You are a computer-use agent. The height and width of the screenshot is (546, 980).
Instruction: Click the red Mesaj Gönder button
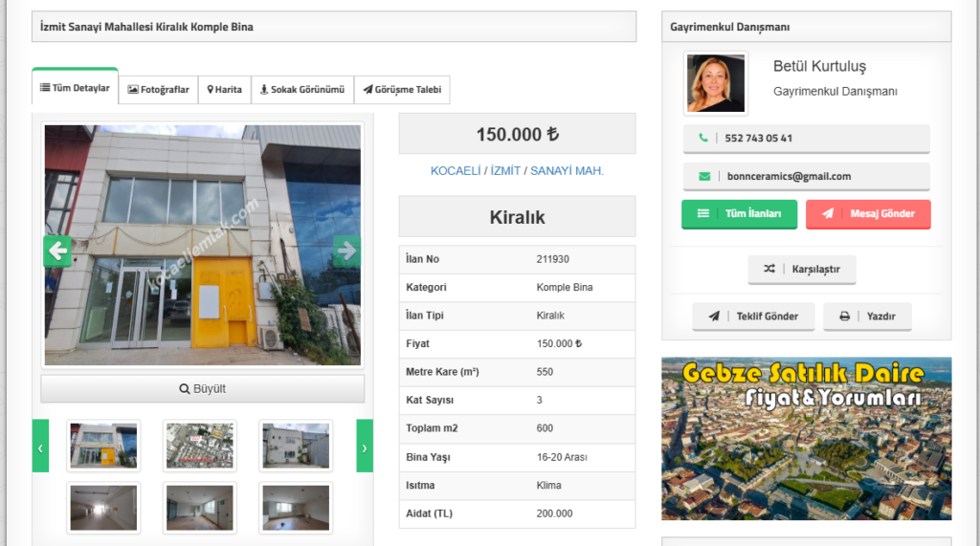pyautogui.click(x=868, y=214)
